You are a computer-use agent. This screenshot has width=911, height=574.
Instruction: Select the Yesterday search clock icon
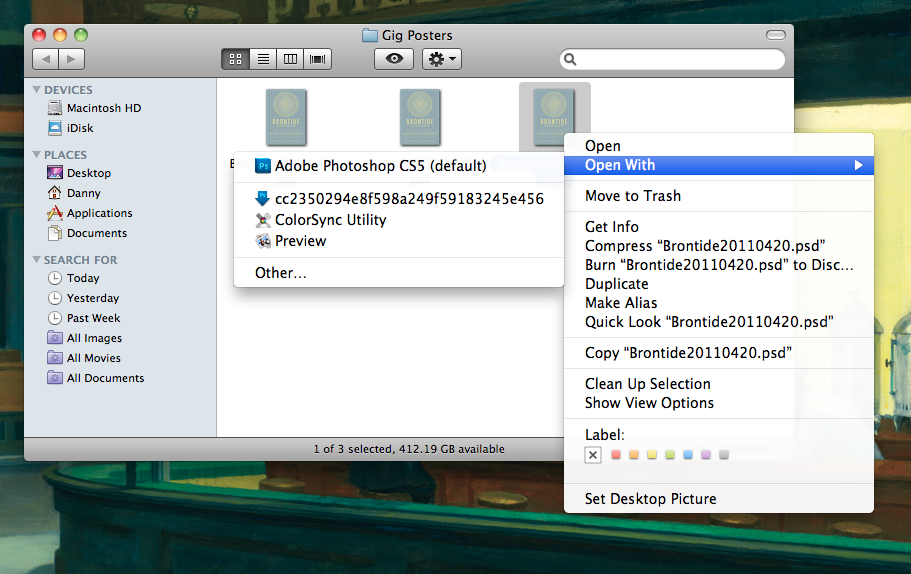(55, 298)
